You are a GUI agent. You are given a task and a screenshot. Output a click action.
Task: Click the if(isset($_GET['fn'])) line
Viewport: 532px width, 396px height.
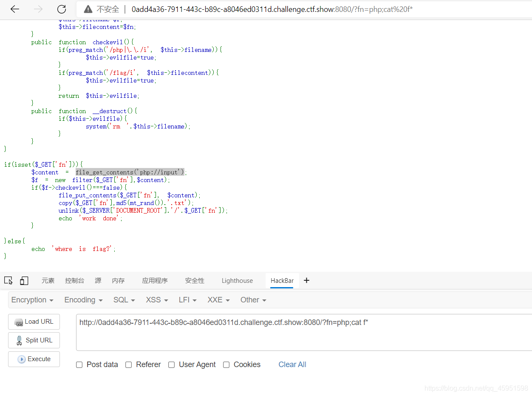(43, 164)
